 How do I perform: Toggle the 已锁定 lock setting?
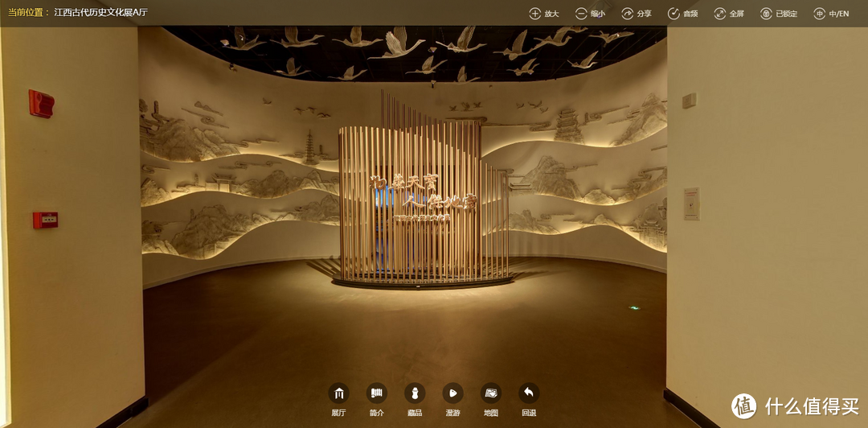[x=766, y=14]
